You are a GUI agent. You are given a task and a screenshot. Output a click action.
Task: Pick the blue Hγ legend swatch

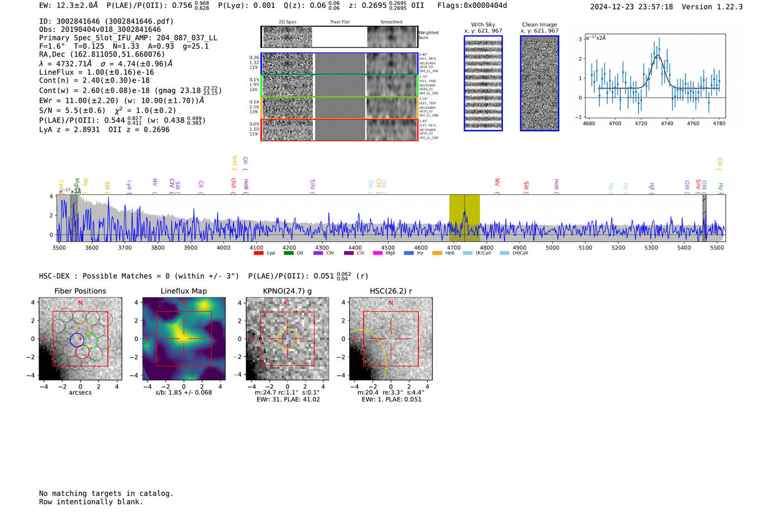409,253
